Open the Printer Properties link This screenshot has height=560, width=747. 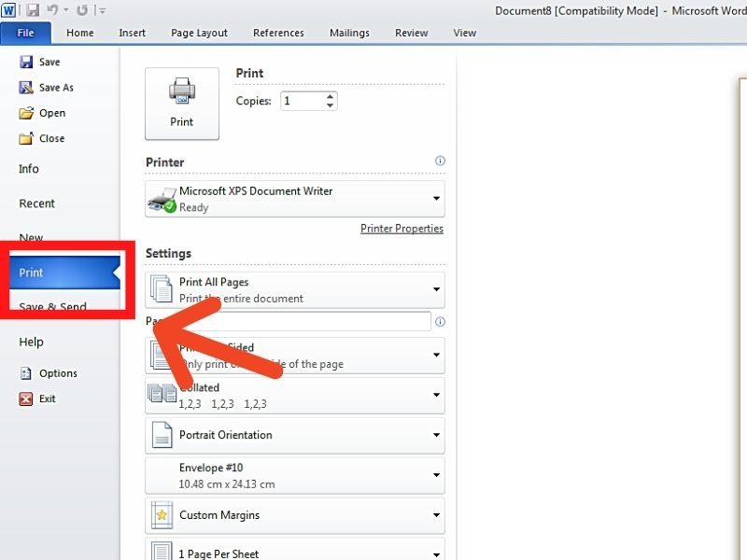tap(402, 229)
